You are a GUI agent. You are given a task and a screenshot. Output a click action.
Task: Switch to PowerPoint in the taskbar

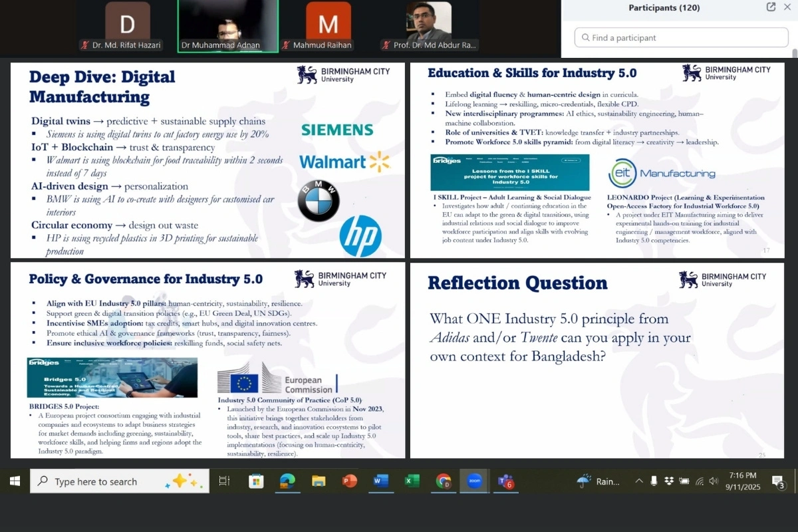pos(350,481)
